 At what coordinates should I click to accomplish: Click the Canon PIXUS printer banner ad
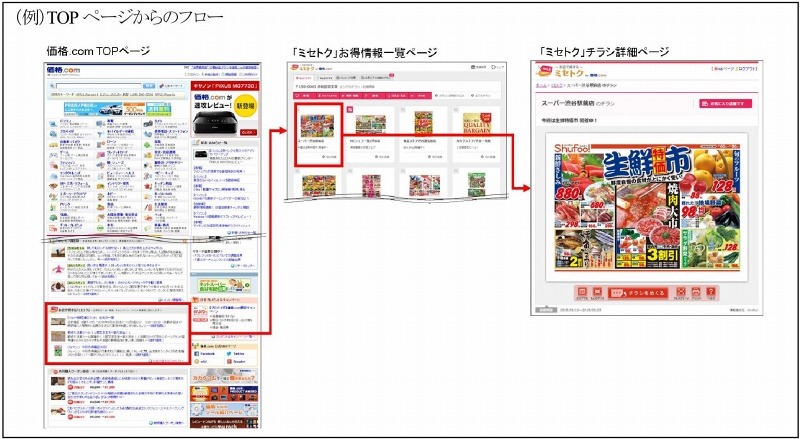(x=224, y=109)
